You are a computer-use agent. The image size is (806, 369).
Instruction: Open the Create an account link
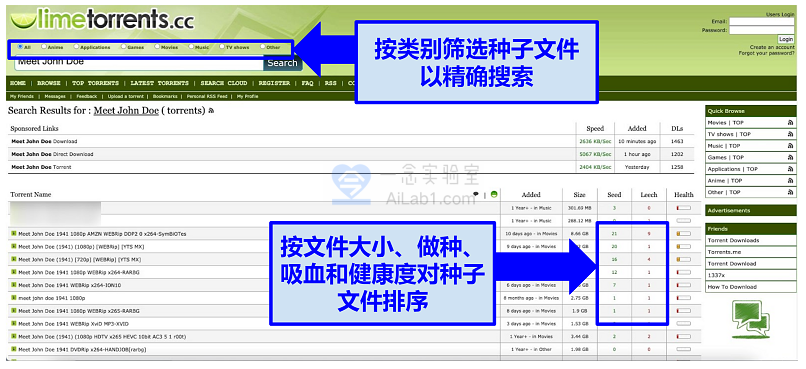coord(772,47)
